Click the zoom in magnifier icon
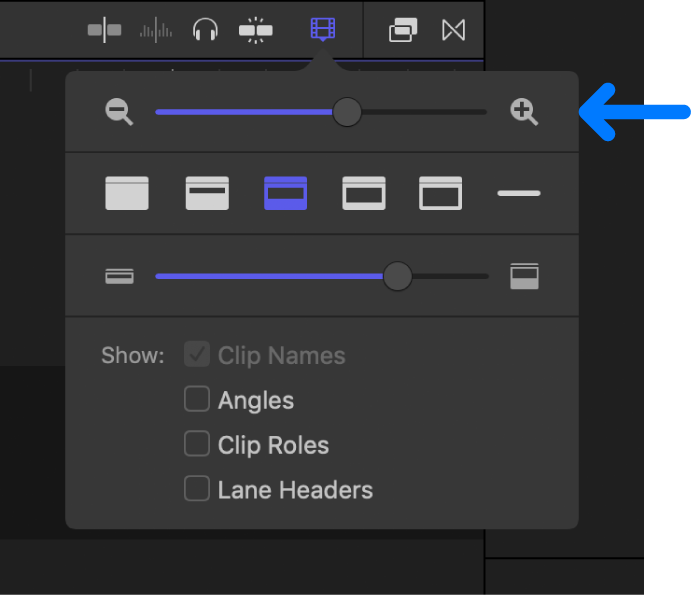692x596 pixels. (x=524, y=112)
